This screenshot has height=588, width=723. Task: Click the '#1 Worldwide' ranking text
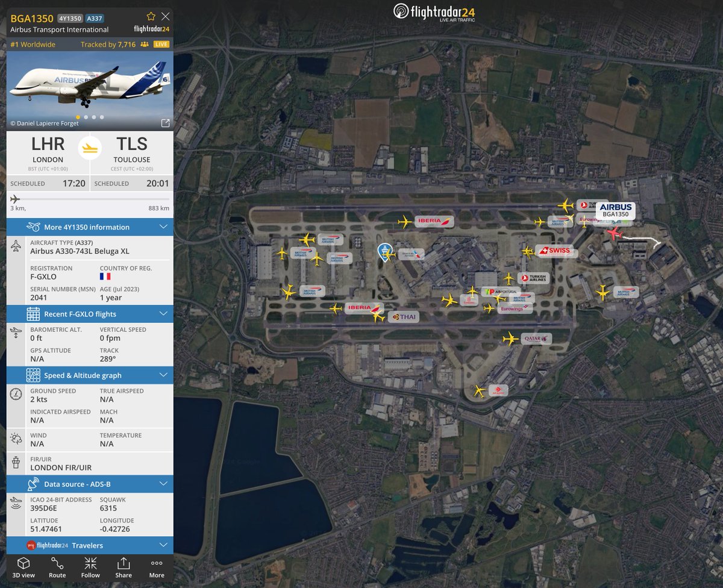33,45
